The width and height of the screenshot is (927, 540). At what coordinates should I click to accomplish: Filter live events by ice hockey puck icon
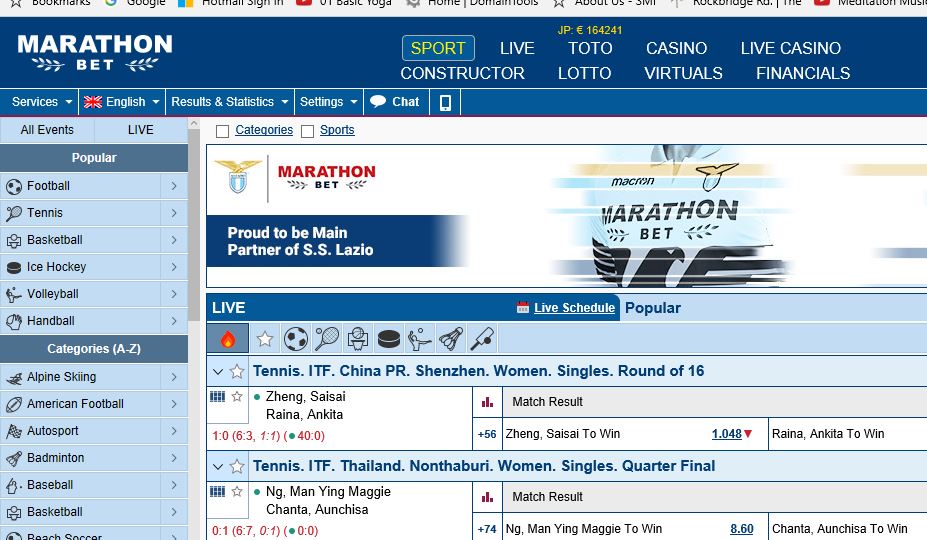388,339
